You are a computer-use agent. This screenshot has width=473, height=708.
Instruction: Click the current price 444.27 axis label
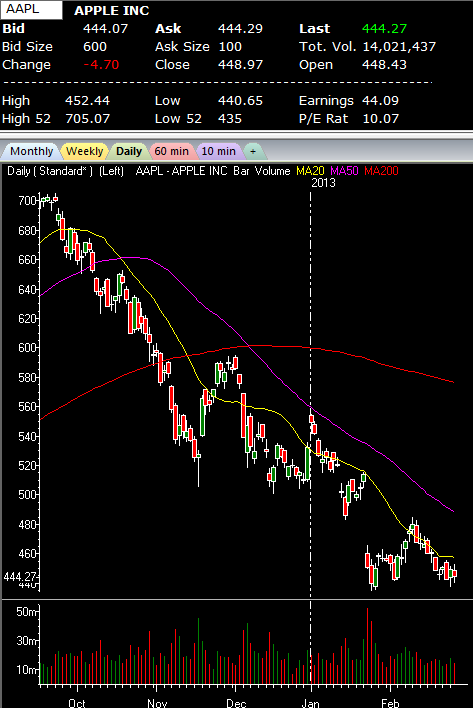pyautogui.click(x=20, y=577)
